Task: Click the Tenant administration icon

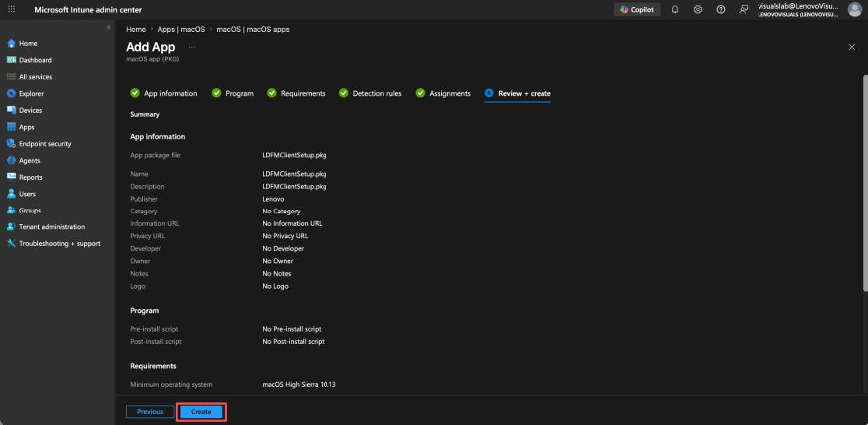Action: [11, 227]
